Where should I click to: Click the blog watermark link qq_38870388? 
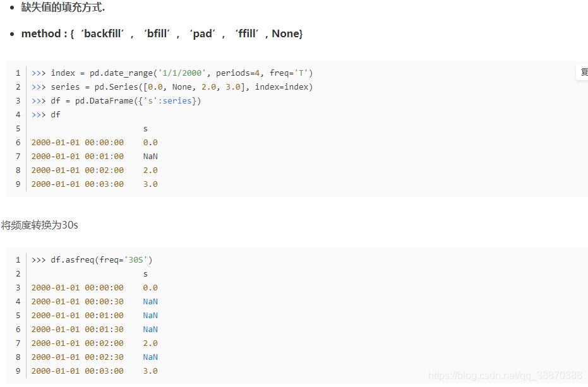(505, 374)
